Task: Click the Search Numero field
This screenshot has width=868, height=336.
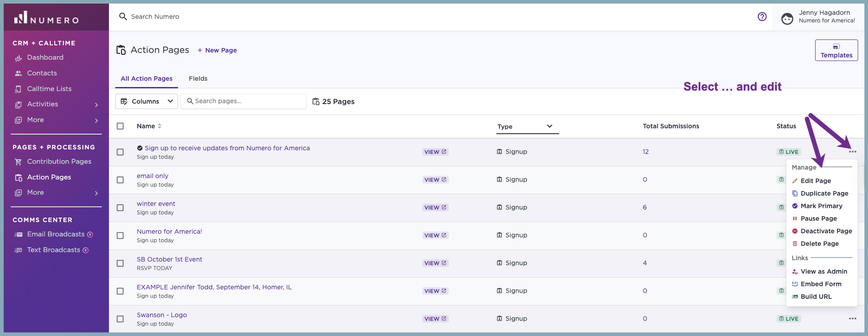Action: pos(155,17)
